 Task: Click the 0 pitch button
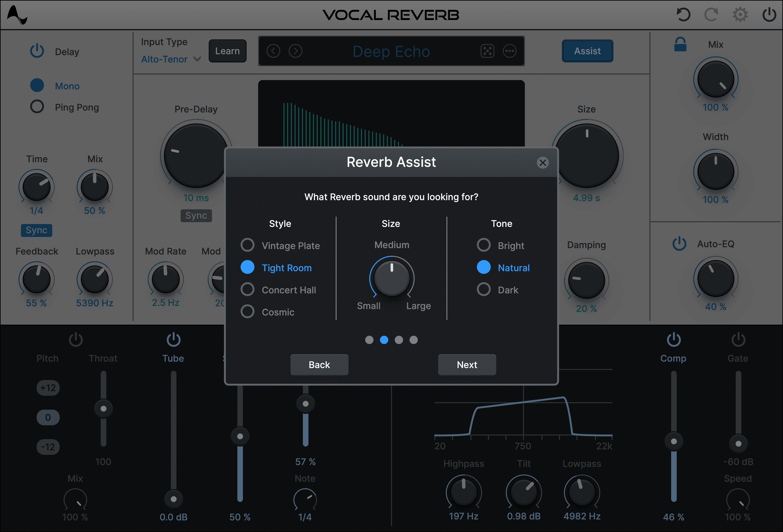tap(48, 417)
